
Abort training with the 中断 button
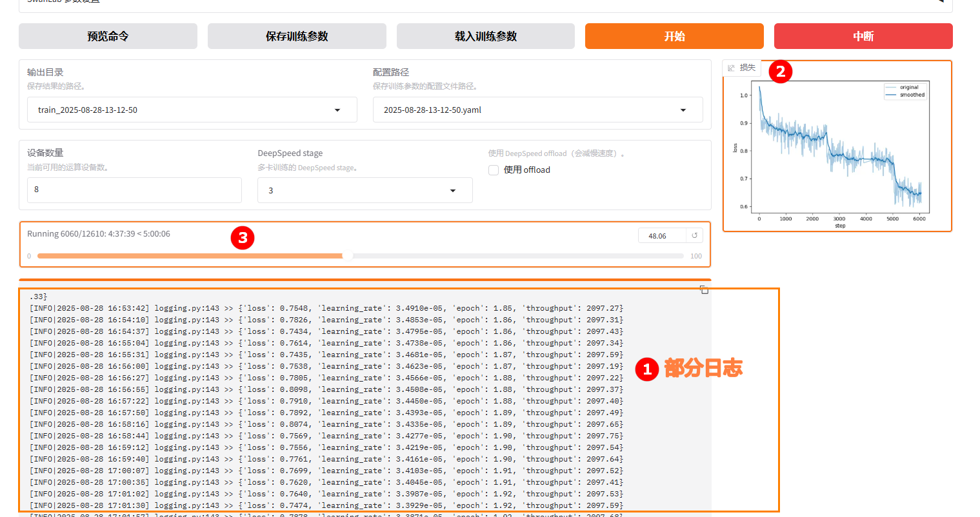point(863,36)
